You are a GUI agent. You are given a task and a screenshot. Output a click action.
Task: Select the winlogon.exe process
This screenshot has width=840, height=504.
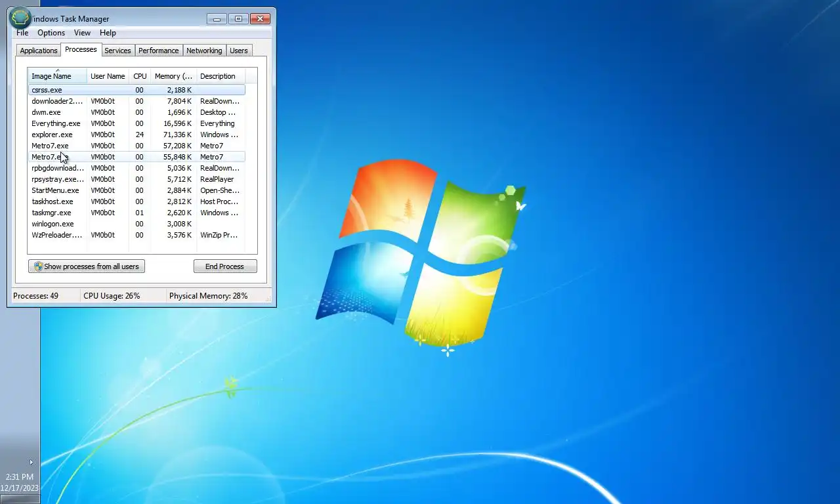[136, 224]
